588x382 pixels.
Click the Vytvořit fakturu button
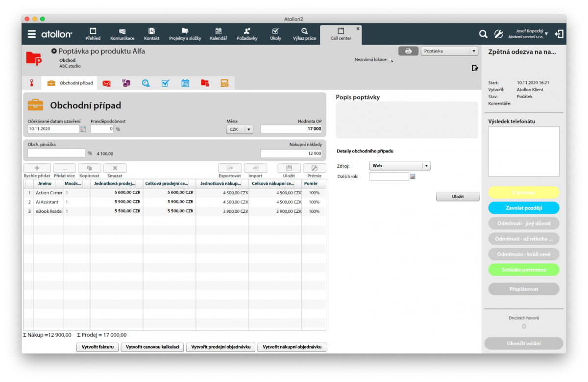point(98,347)
